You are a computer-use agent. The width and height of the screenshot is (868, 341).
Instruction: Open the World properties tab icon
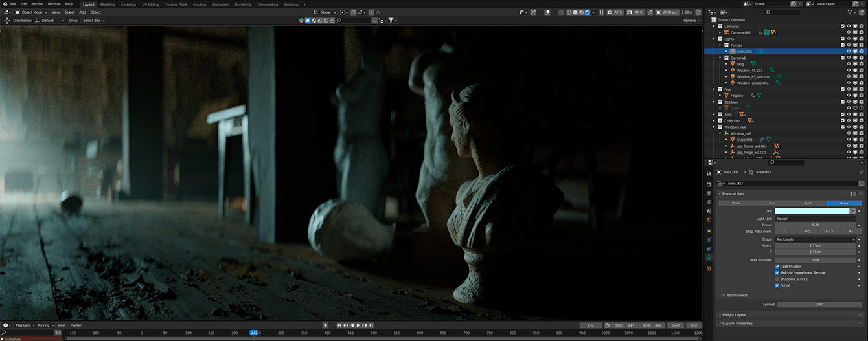click(709, 220)
